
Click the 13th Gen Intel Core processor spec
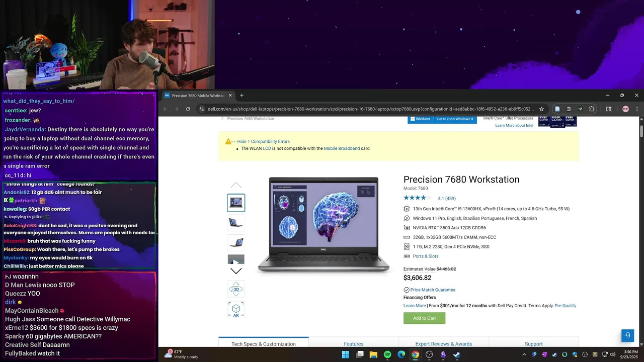point(491,209)
